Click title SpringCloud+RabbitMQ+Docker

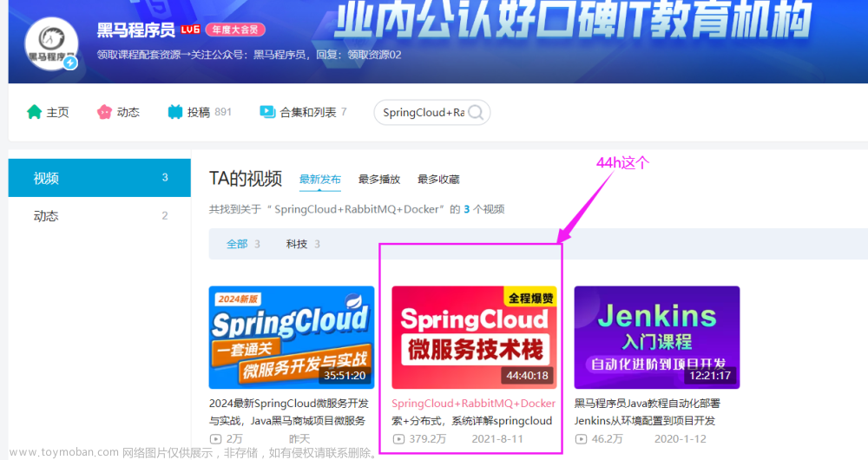[x=473, y=403]
